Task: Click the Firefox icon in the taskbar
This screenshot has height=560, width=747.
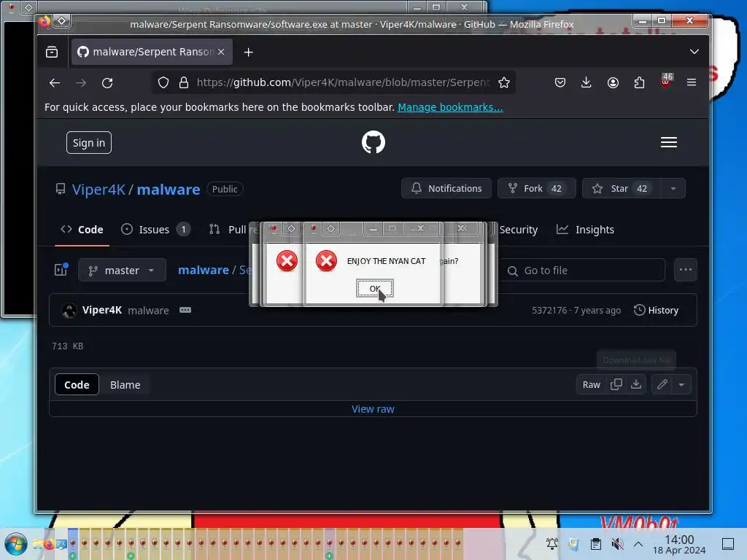Action: [x=49, y=544]
